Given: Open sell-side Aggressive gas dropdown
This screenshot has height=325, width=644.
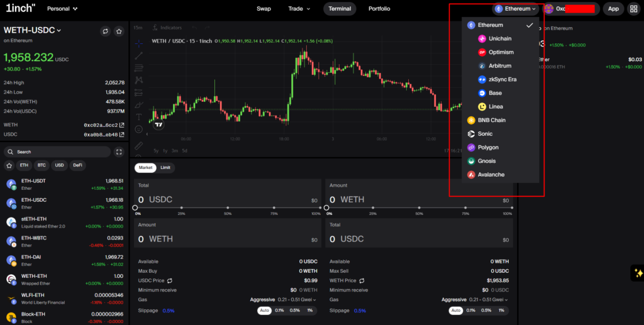Looking at the screenshot, I should click(x=474, y=300).
